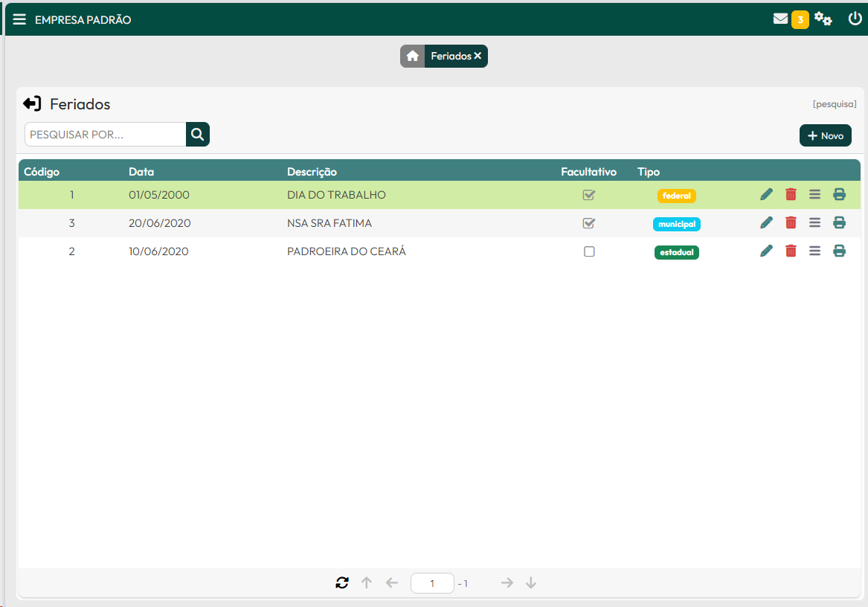Open the hamburger main menu

tap(19, 19)
